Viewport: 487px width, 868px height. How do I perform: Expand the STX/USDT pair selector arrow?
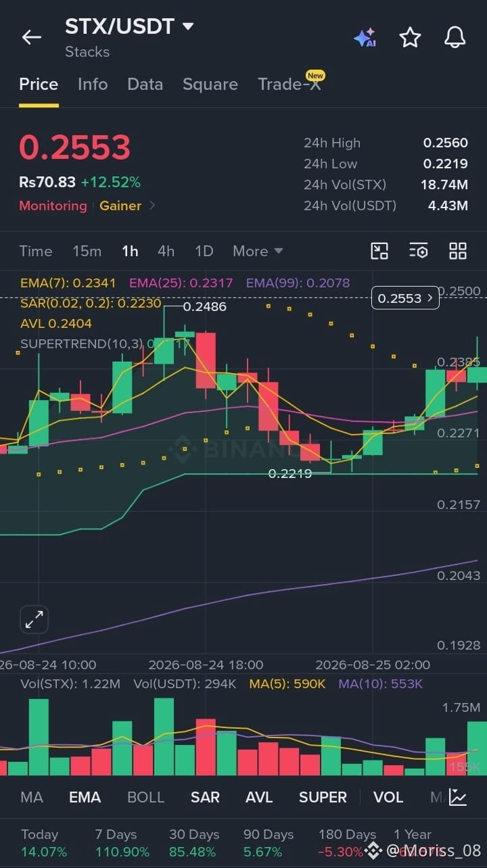pyautogui.click(x=188, y=26)
